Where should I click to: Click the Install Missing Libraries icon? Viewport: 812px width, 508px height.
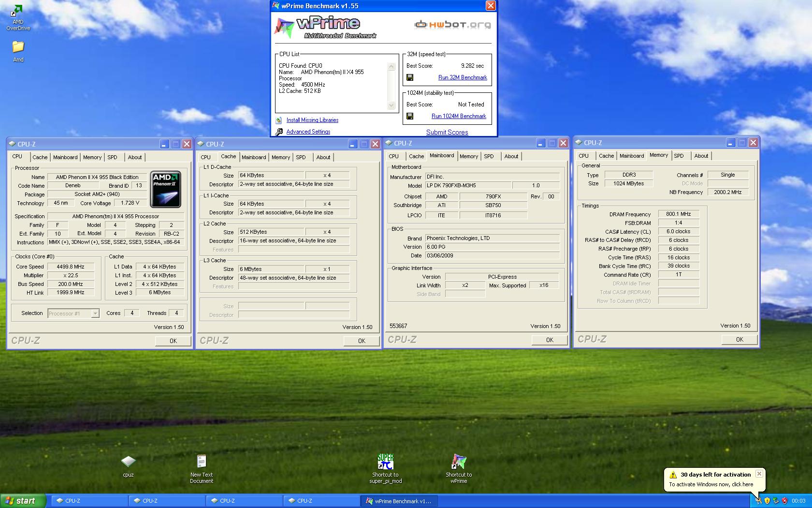coord(279,120)
